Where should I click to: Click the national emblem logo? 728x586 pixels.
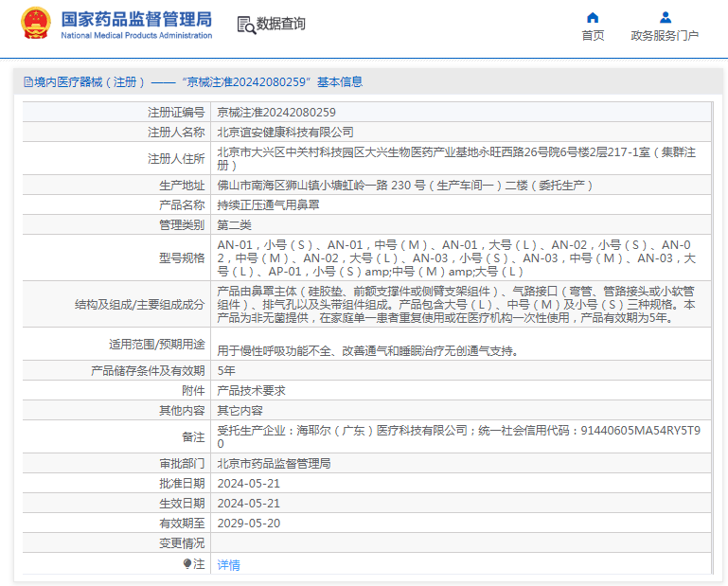pos(36,24)
